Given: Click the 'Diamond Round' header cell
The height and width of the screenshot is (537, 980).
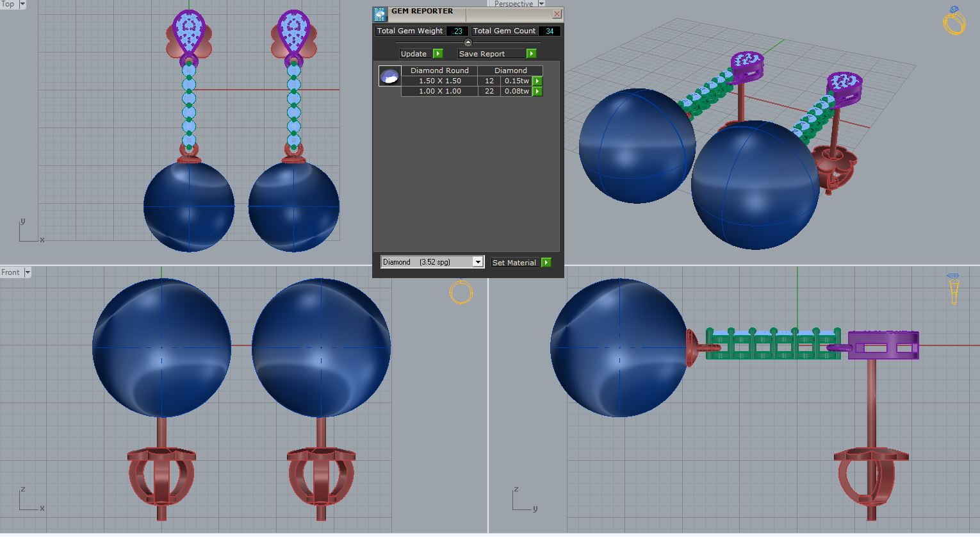Looking at the screenshot, I should 439,70.
